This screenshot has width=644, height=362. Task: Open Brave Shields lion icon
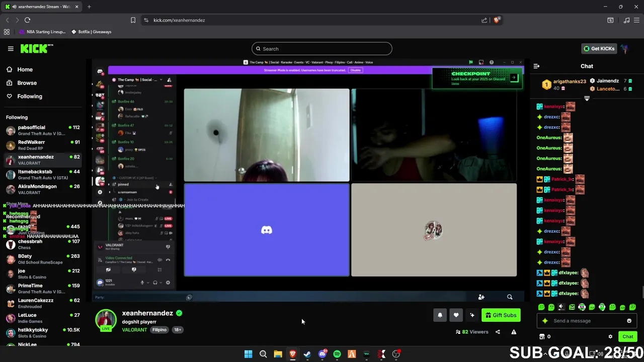(497, 20)
